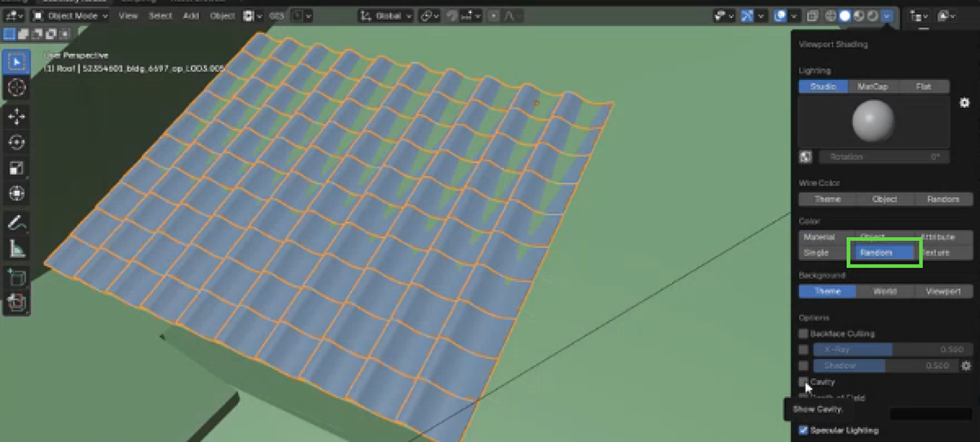Image resolution: width=980 pixels, height=442 pixels.
Task: Pick the Annotate pencil tool
Action: point(17,223)
